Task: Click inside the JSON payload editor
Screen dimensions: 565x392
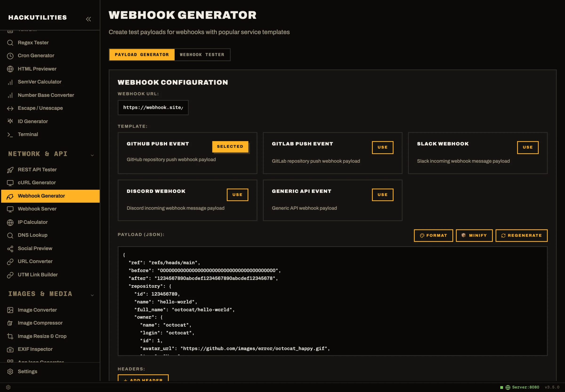Action: point(333,301)
